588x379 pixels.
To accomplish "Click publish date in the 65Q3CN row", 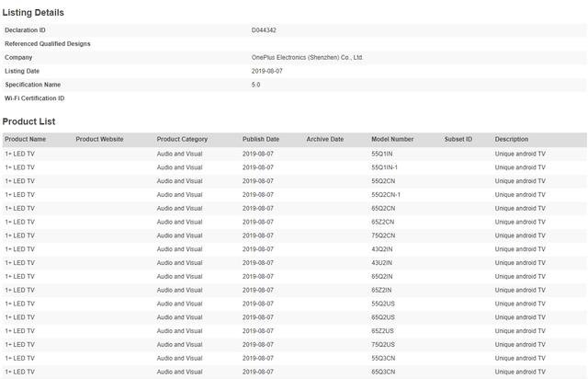I will click(257, 372).
